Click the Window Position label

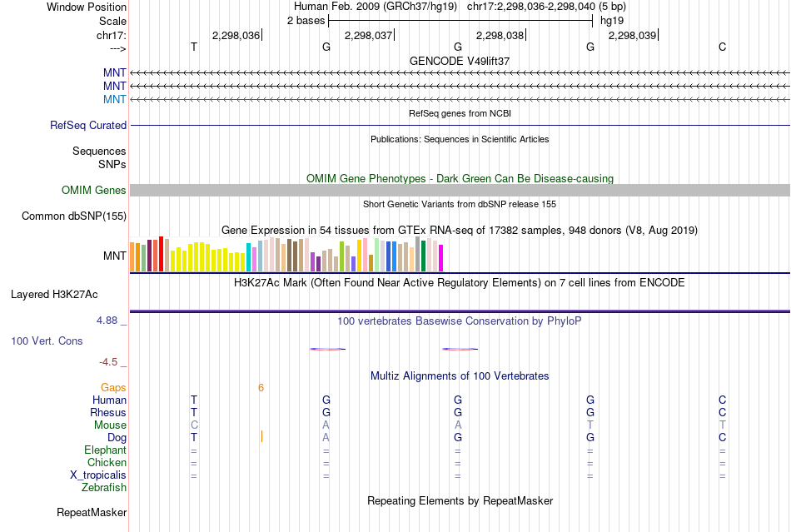[87, 7]
